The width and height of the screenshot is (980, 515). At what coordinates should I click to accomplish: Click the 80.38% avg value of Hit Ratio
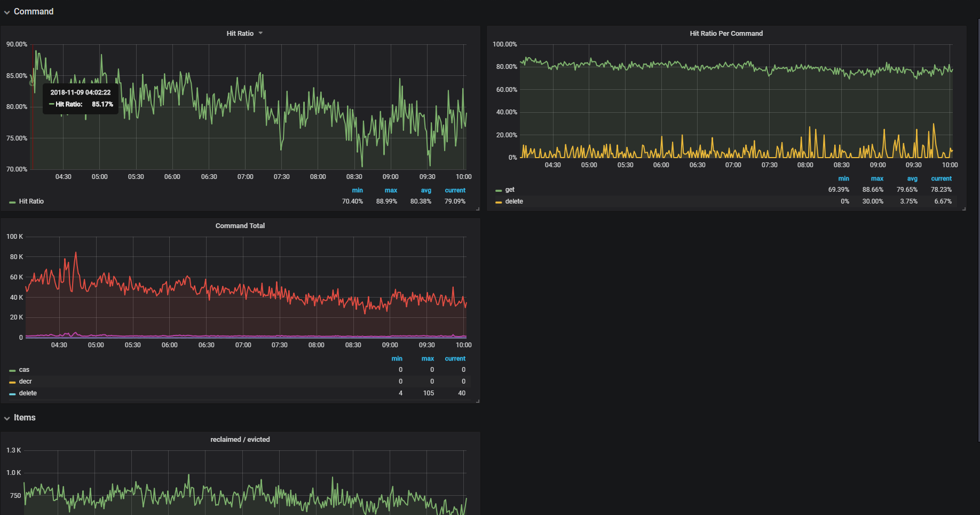pyautogui.click(x=421, y=201)
